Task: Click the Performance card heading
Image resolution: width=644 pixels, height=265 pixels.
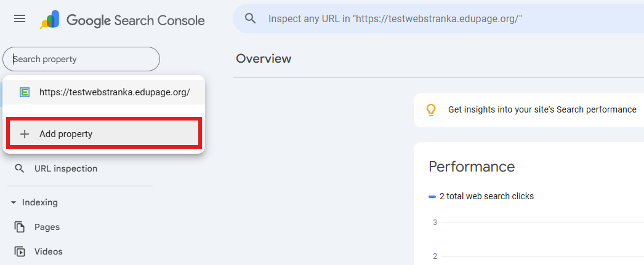Action: coord(471,167)
